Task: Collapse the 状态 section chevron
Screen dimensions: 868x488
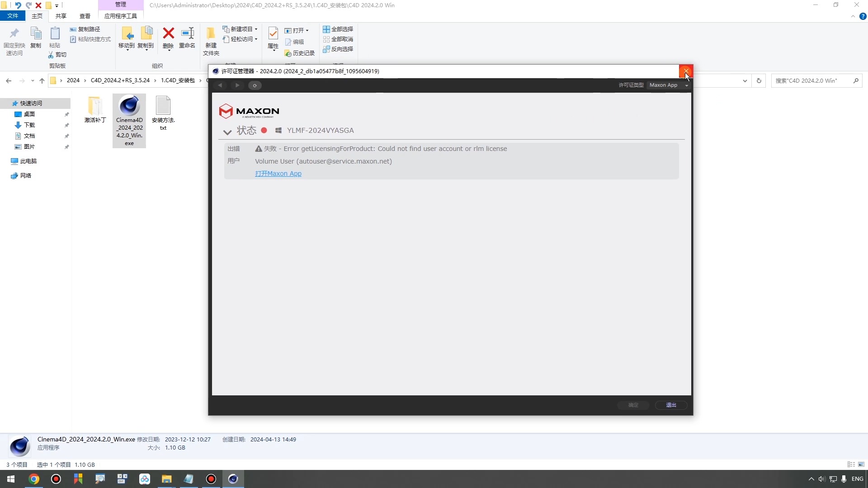Action: [227, 132]
